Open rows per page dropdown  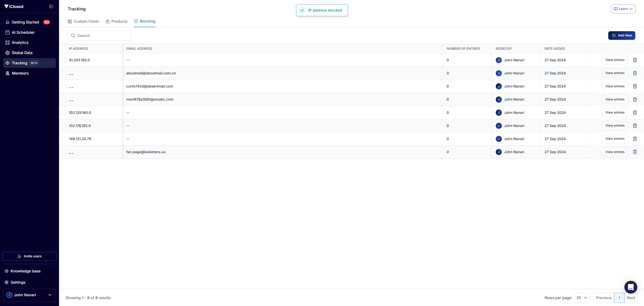coord(582,298)
